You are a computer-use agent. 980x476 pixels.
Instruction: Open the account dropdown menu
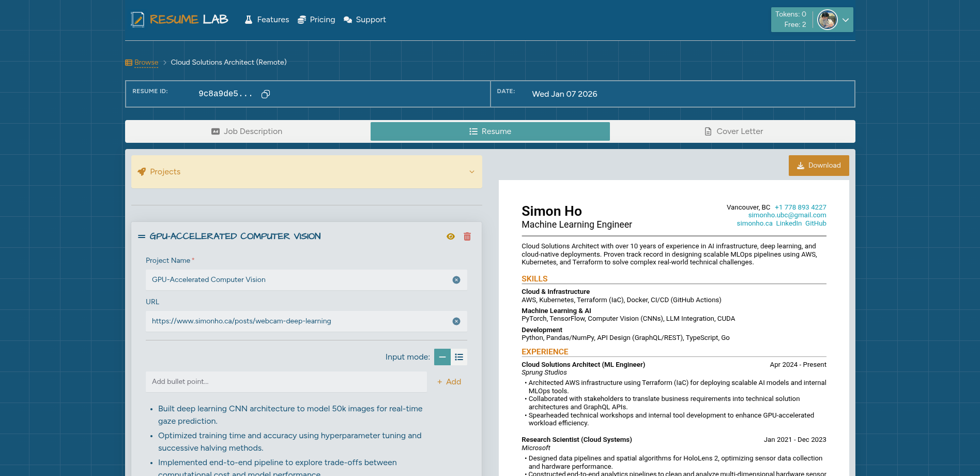[x=846, y=19]
